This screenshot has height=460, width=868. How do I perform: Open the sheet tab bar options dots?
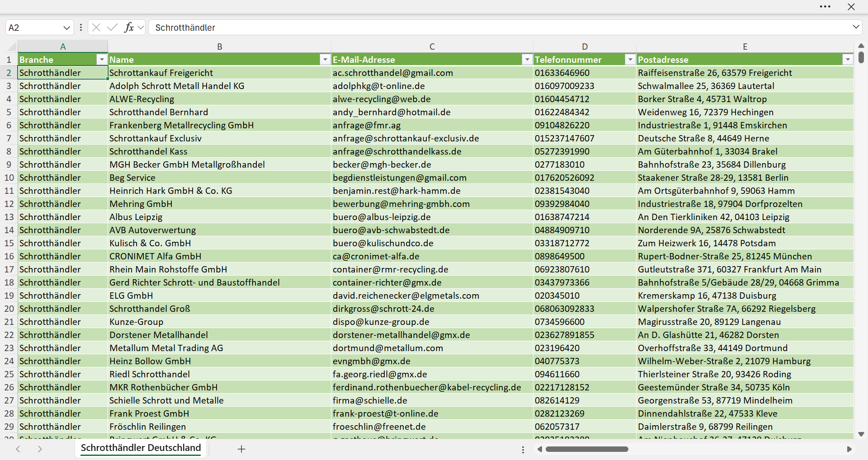tap(523, 450)
